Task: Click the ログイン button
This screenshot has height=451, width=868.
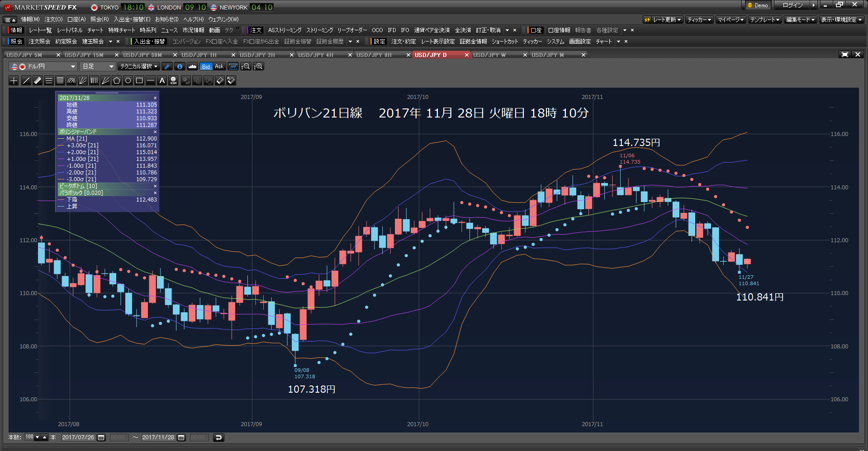Action: pos(792,5)
